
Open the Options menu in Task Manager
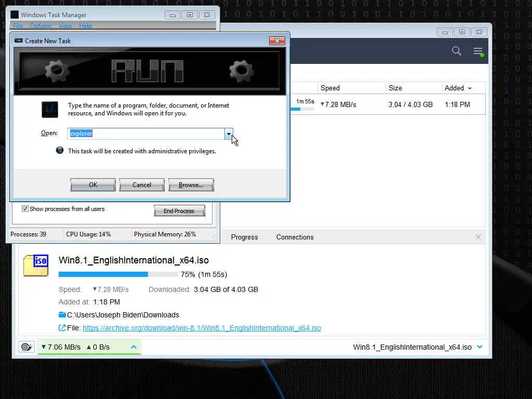point(41,26)
